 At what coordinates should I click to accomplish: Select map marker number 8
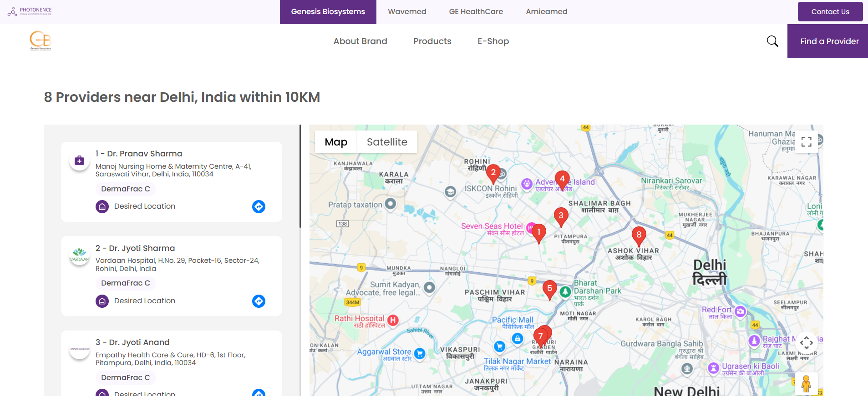coord(639,236)
